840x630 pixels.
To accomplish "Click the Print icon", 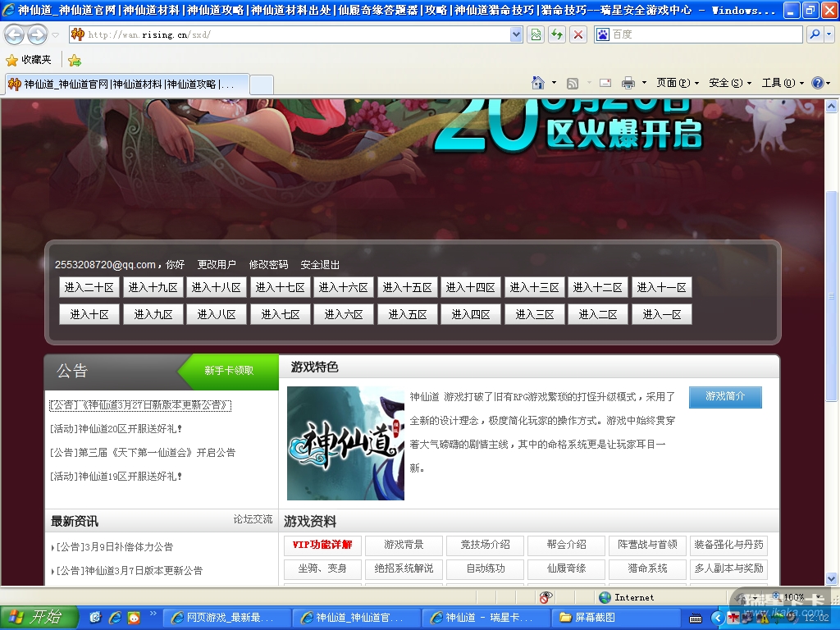I will [x=628, y=83].
